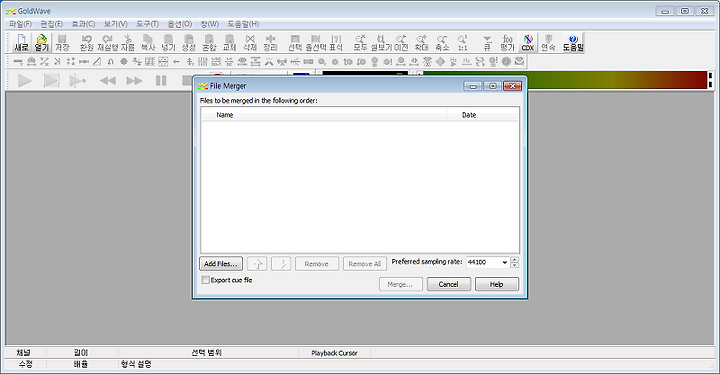
Task: Click the 모두 (Zoom all) toolbar icon
Action: tap(360, 43)
